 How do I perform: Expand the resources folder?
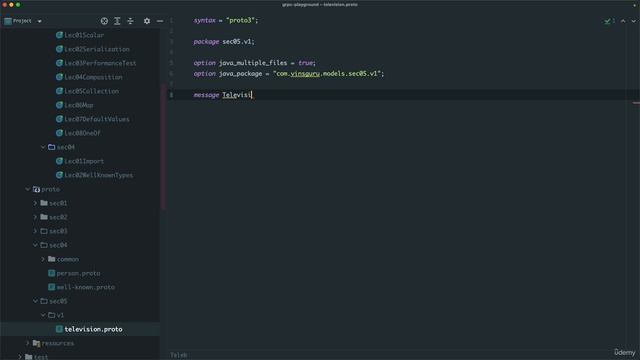(27, 343)
